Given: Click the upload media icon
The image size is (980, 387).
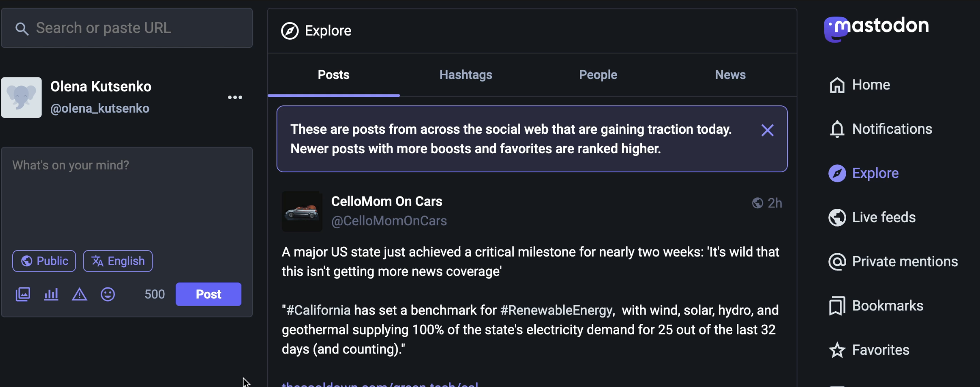Looking at the screenshot, I should 23,294.
